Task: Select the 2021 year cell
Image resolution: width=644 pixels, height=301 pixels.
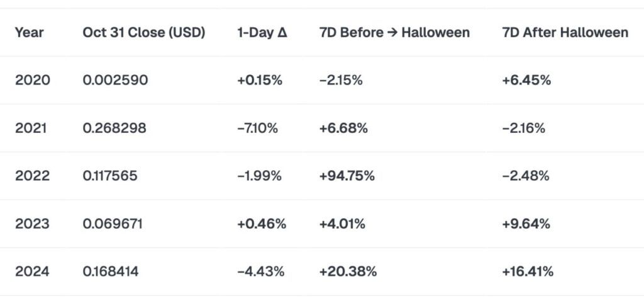Action: (x=31, y=128)
